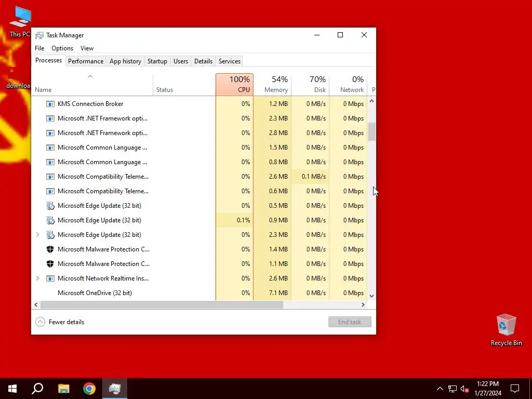Switch to the Details tab
Screen dimensions: 532x399
[203, 61]
